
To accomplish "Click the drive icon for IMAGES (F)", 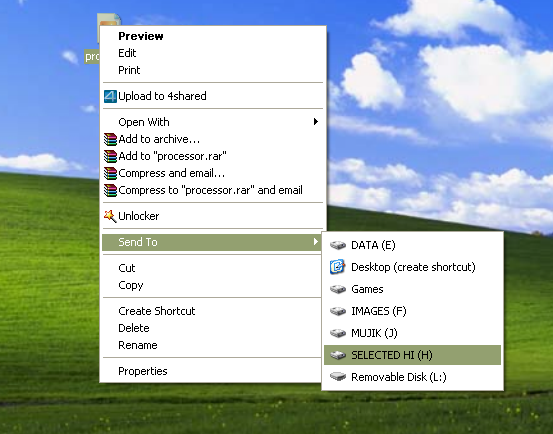I will [x=338, y=311].
